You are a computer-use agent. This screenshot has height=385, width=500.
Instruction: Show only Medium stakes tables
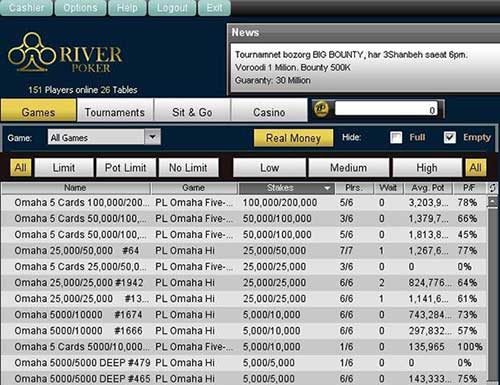(349, 168)
